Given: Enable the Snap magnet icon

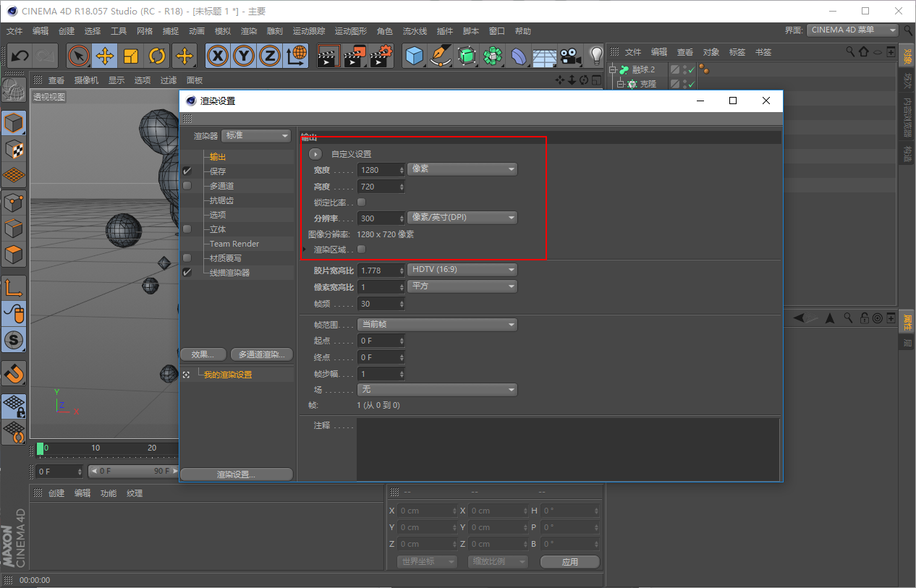Looking at the screenshot, I should (x=14, y=373).
